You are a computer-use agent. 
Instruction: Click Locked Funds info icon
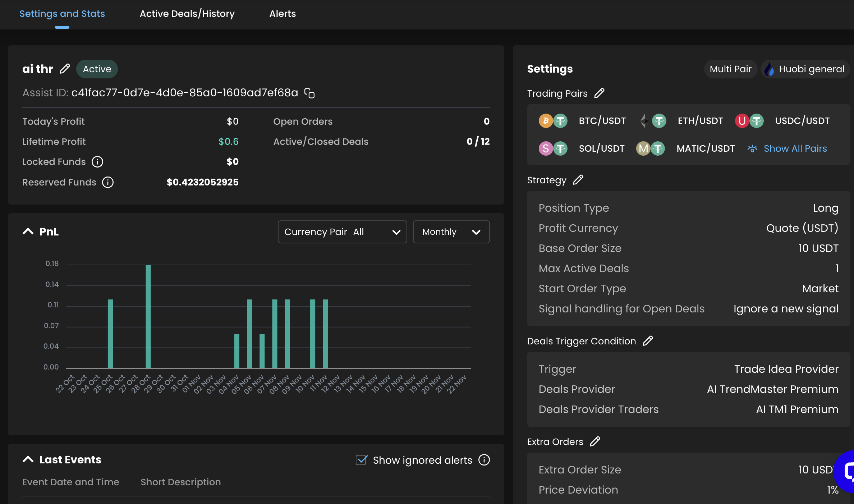tap(97, 162)
